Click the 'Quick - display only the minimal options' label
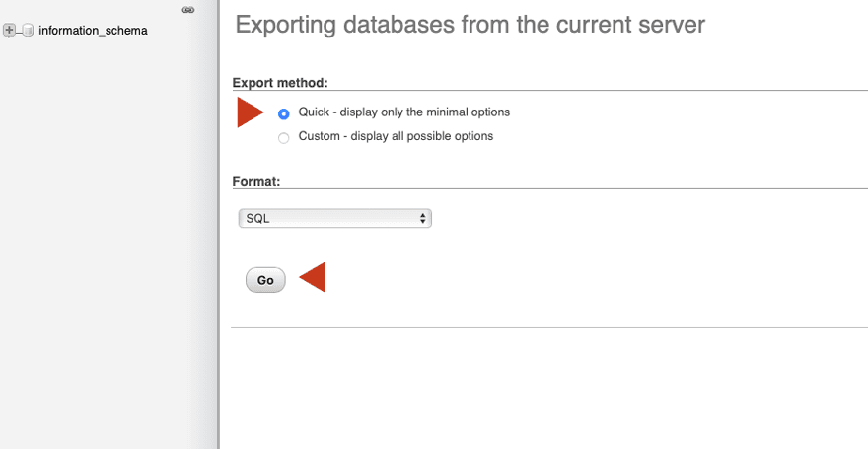Image resolution: width=868 pixels, height=449 pixels. [x=403, y=112]
